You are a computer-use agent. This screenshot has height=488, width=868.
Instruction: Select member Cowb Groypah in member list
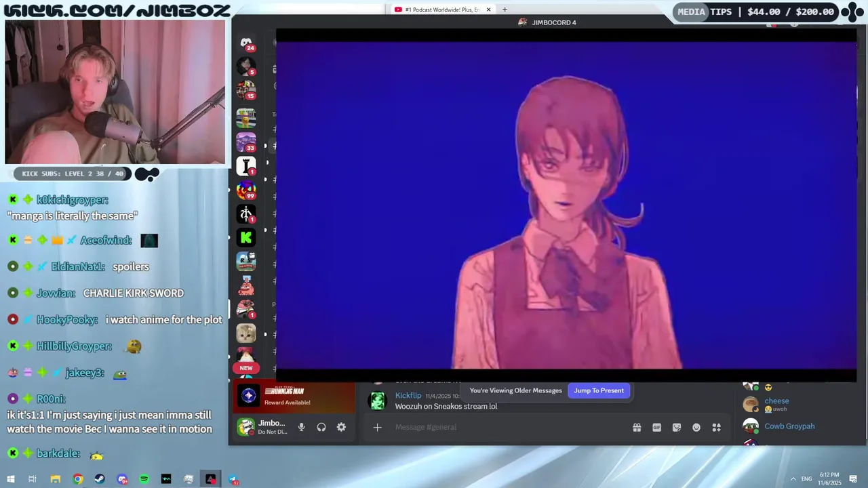(x=789, y=426)
